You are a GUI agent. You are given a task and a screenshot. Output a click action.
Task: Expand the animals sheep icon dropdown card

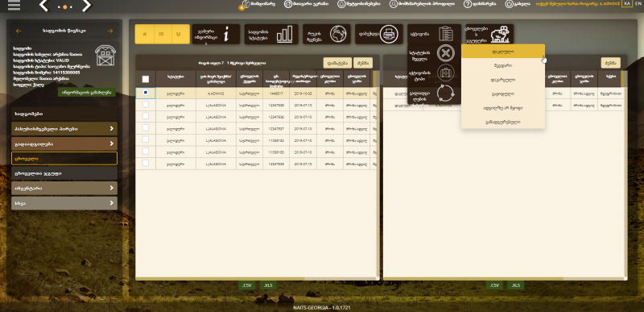(x=489, y=34)
